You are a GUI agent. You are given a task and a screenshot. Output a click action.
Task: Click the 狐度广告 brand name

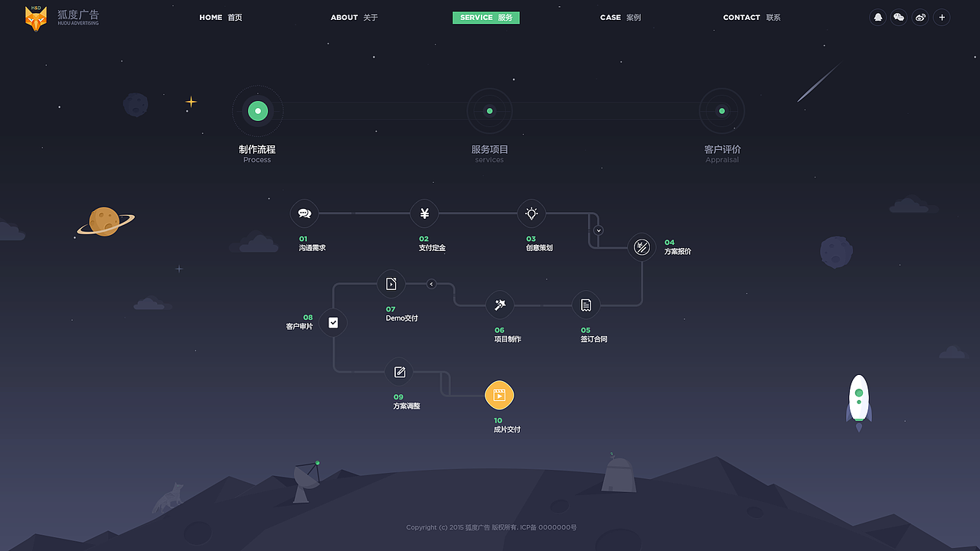tap(78, 15)
